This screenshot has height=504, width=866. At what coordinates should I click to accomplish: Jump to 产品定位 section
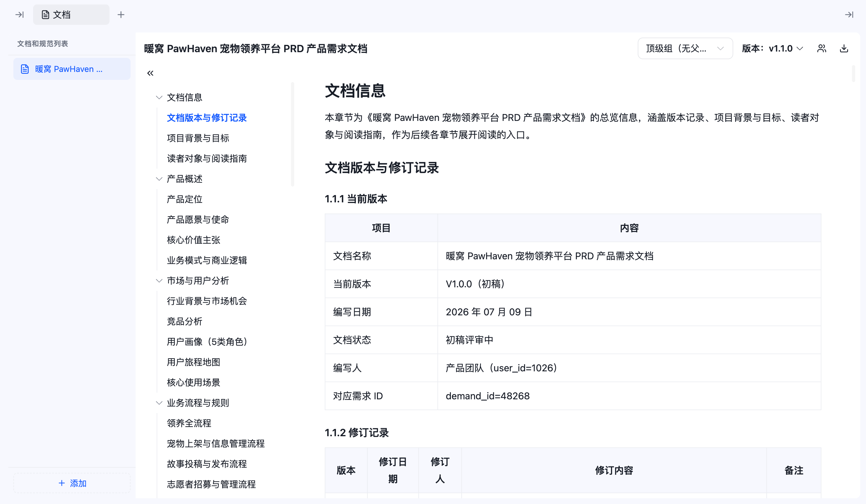[185, 199]
